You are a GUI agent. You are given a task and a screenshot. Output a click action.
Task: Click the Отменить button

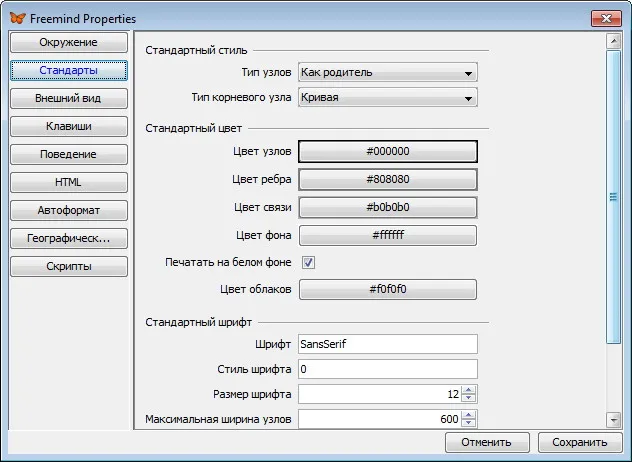click(487, 442)
